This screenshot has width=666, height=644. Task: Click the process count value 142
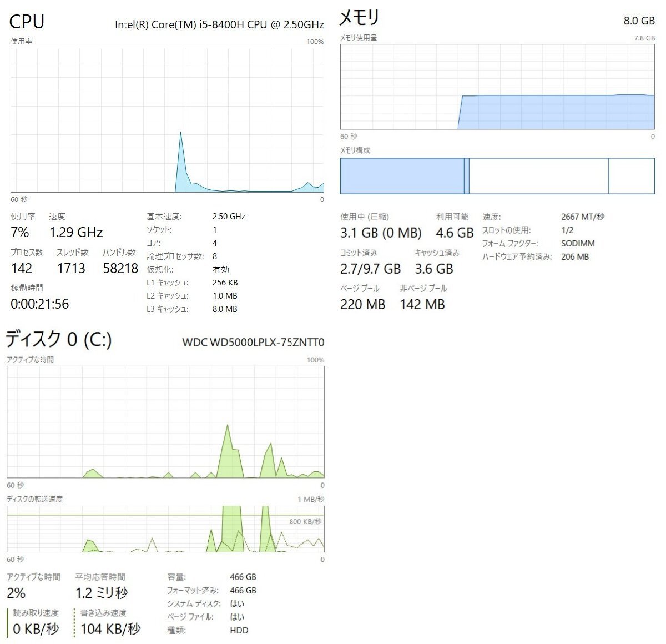22,268
